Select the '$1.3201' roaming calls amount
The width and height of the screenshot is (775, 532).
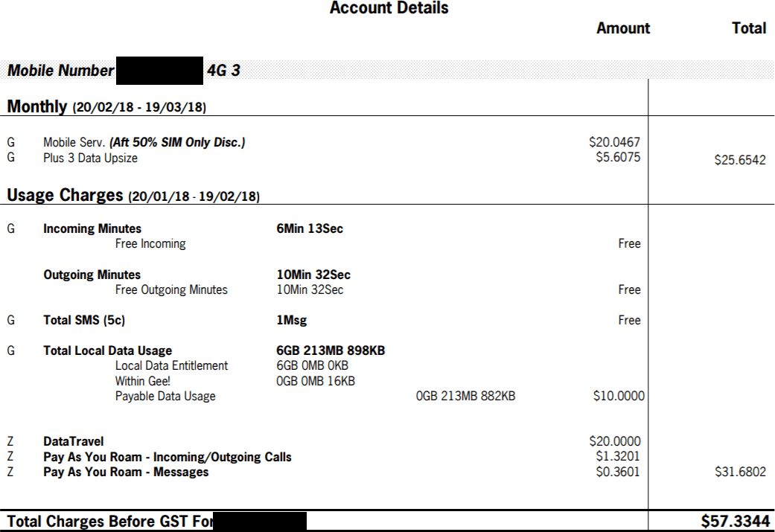tap(618, 456)
